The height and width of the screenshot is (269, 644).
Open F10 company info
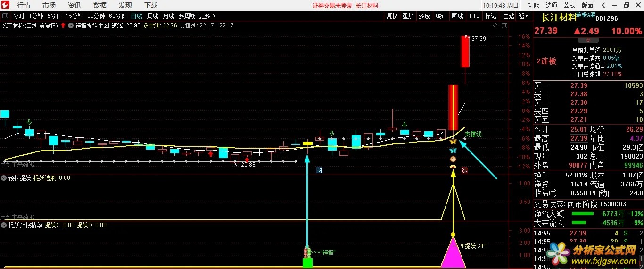(x=474, y=16)
